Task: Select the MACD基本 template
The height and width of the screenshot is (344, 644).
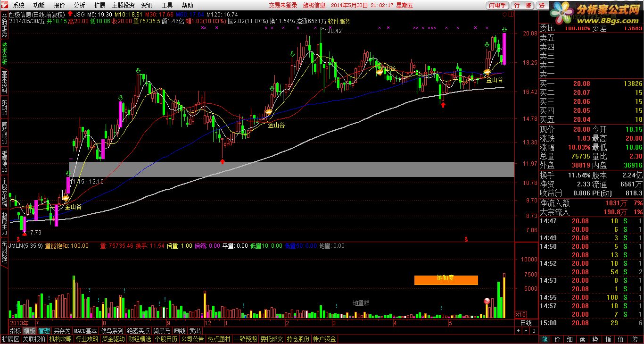Action: tap(85, 331)
